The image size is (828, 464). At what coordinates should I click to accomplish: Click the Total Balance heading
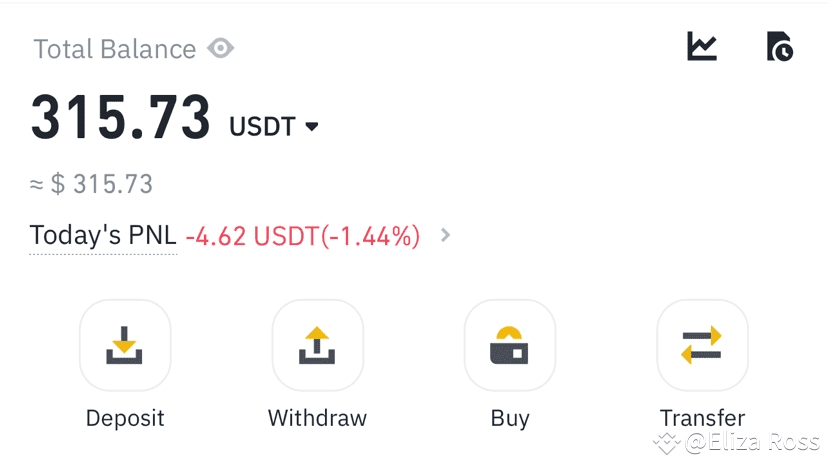(115, 49)
